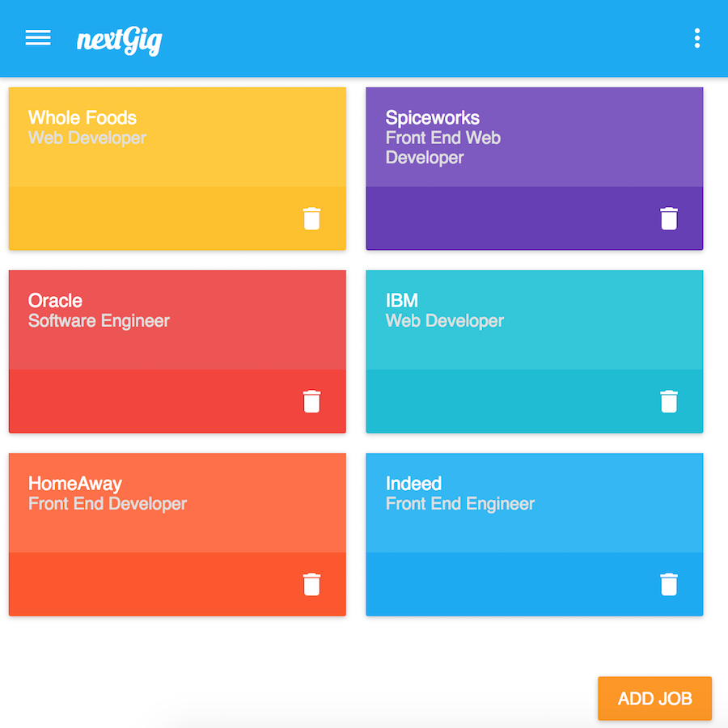Delete the Spiceworks job card
Viewport: 728px width, 728px height.
669,218
